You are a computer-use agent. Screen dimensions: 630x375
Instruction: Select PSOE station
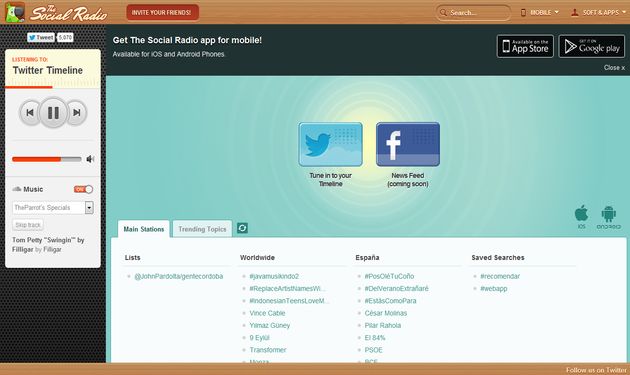374,350
